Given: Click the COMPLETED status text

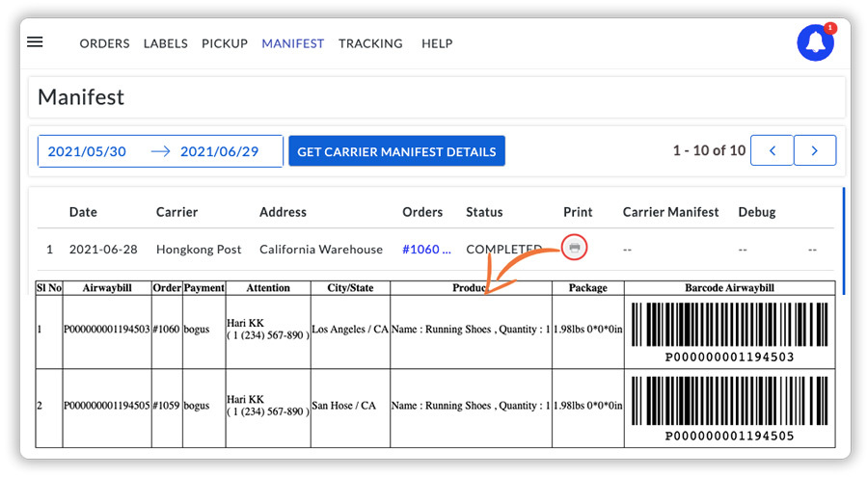Looking at the screenshot, I should [503, 249].
